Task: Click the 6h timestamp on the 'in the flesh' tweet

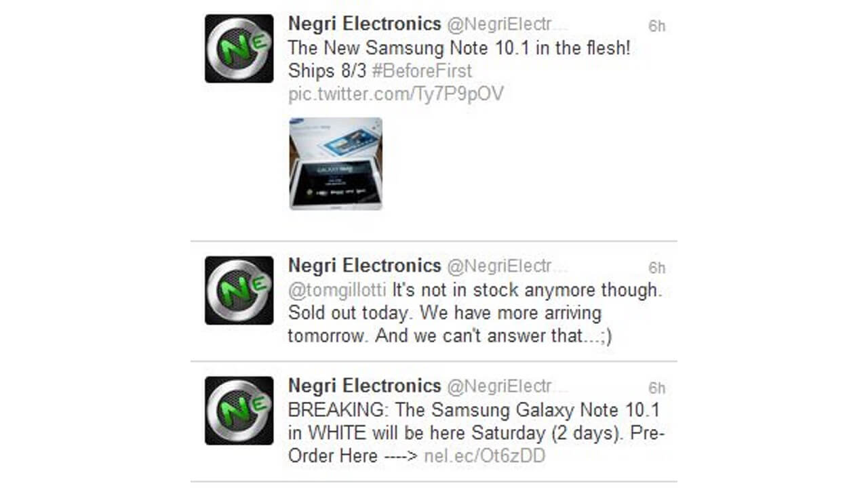Action: pyautogui.click(x=656, y=26)
